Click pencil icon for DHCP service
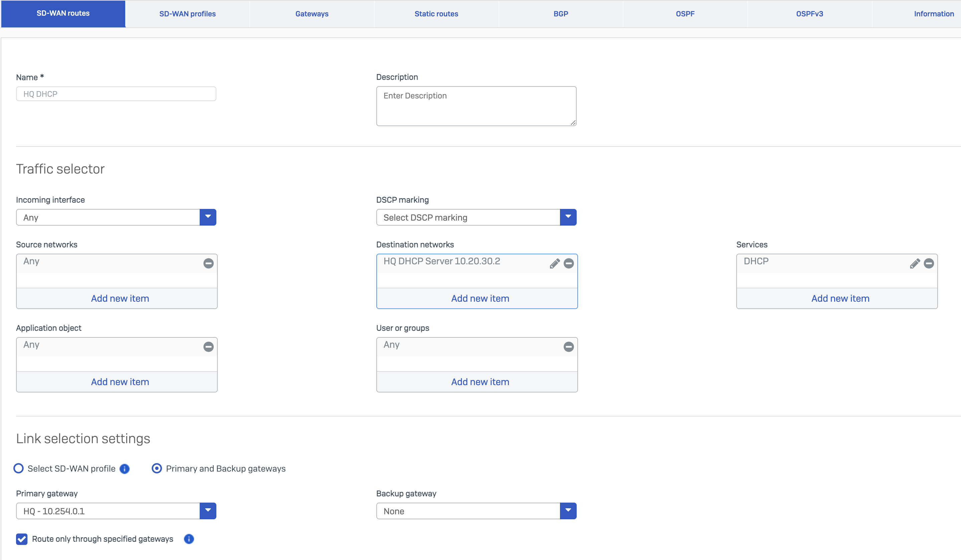The width and height of the screenshot is (961, 560). (915, 263)
